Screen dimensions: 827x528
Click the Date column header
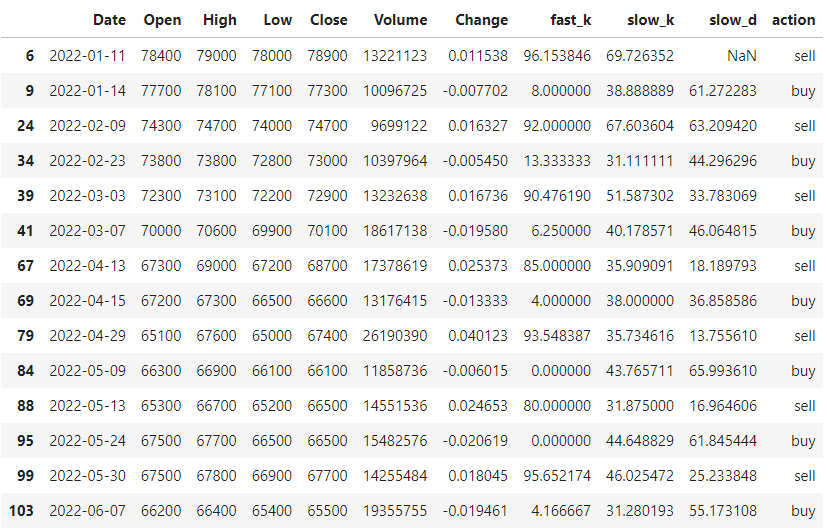pos(109,20)
